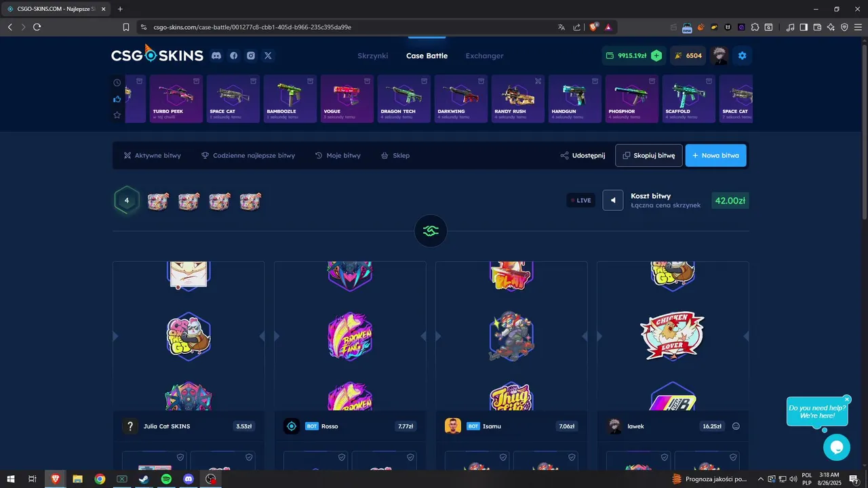Image resolution: width=868 pixels, height=488 pixels.
Task: Open Brave VPN shield icon
Action: [x=844, y=27]
